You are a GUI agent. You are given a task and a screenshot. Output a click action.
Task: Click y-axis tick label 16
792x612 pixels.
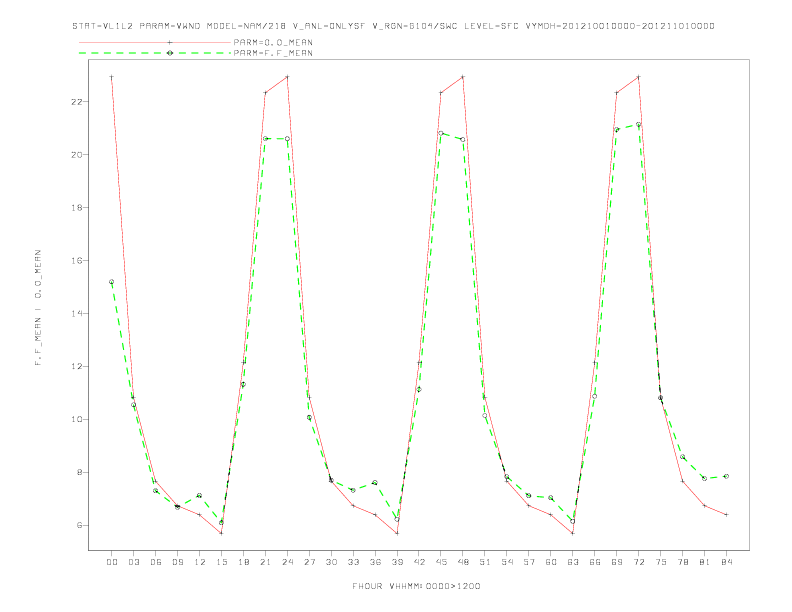(76, 261)
